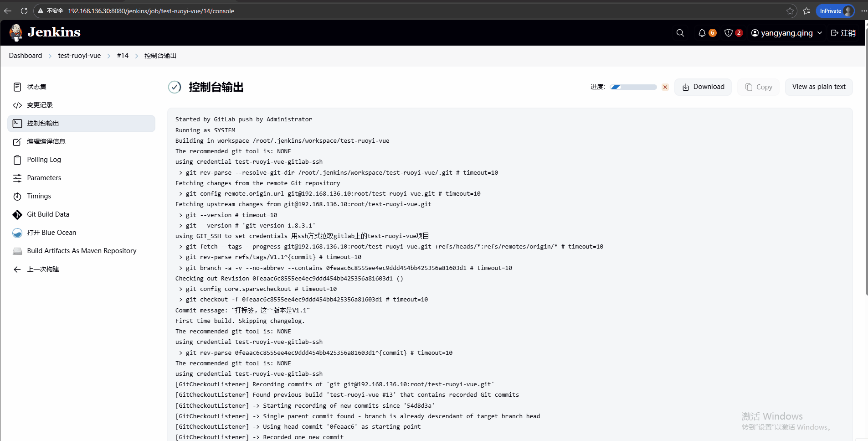
Task: Open the Jenkins search magnifier icon
Action: 680,33
